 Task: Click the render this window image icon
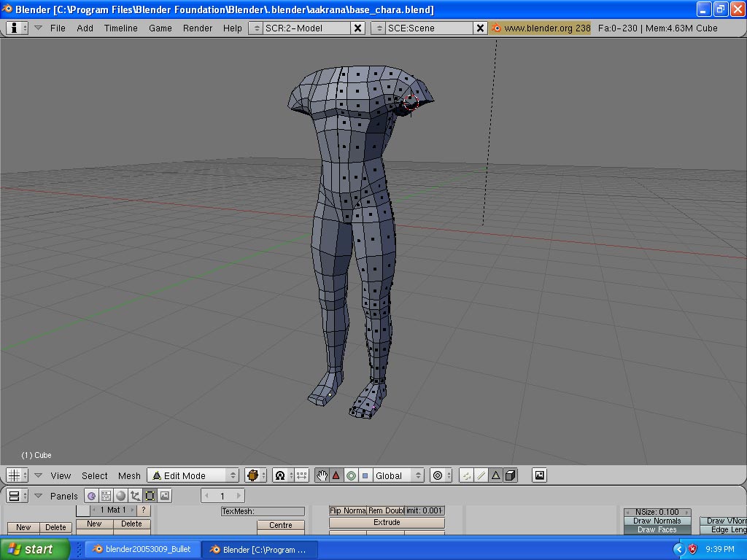click(x=539, y=475)
